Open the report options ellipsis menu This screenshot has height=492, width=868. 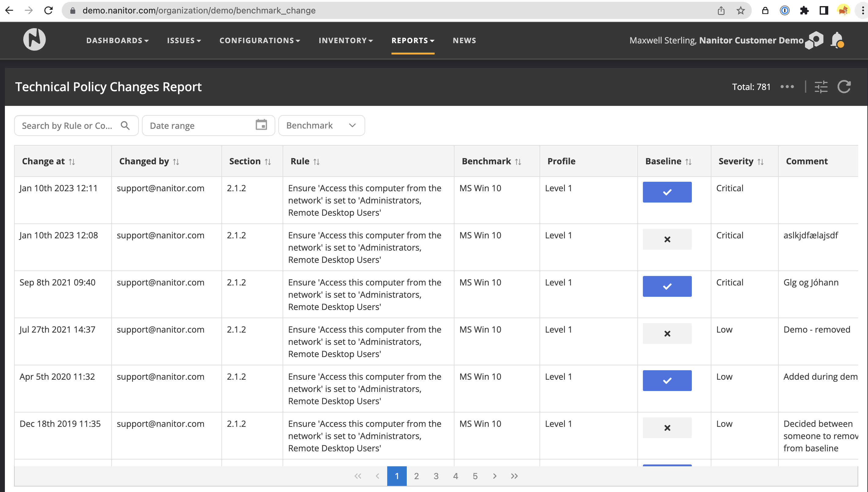pos(788,87)
